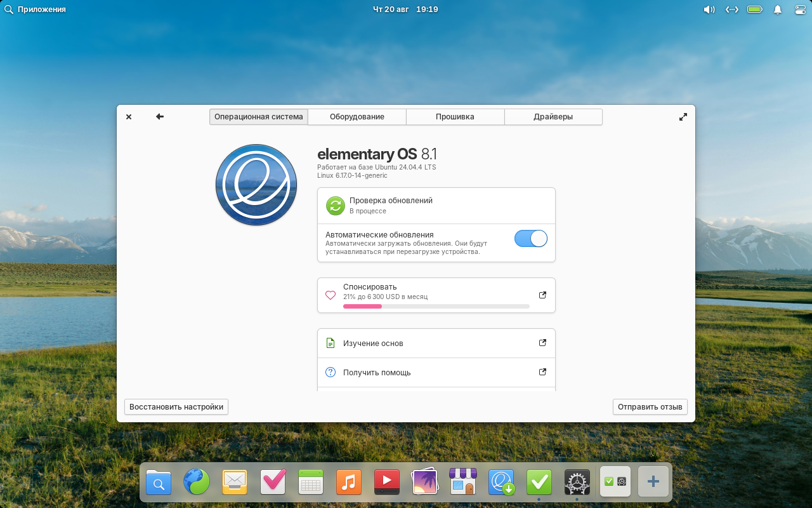This screenshot has height=508, width=812.
Task: Click the Отправить отзыв button
Action: pyautogui.click(x=650, y=407)
